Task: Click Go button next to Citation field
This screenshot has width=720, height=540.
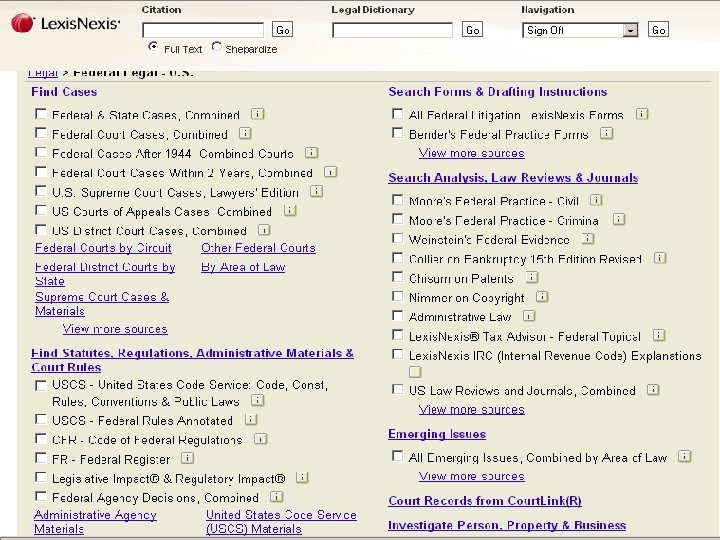Action: [x=282, y=30]
